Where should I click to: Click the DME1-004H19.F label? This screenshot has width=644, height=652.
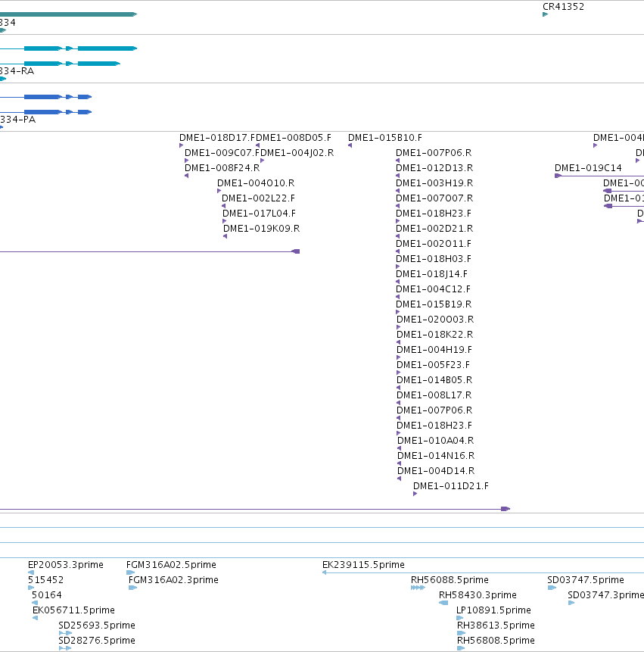(x=434, y=350)
